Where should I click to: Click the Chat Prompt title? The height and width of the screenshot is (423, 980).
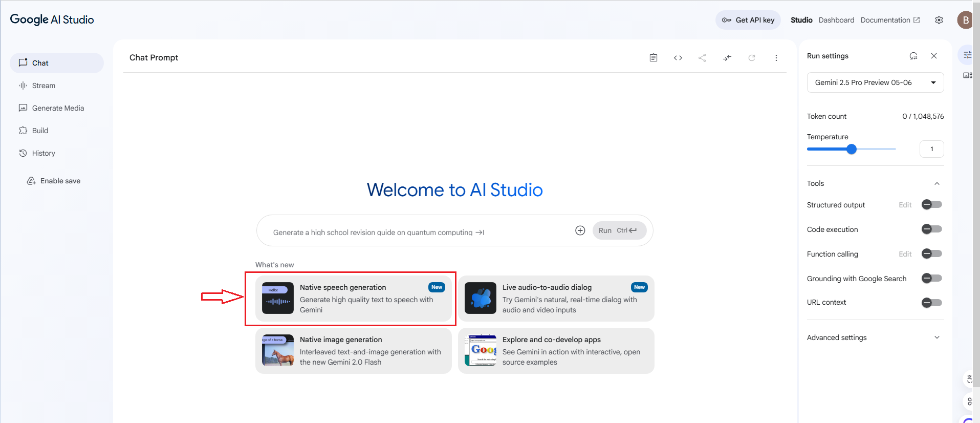[154, 58]
